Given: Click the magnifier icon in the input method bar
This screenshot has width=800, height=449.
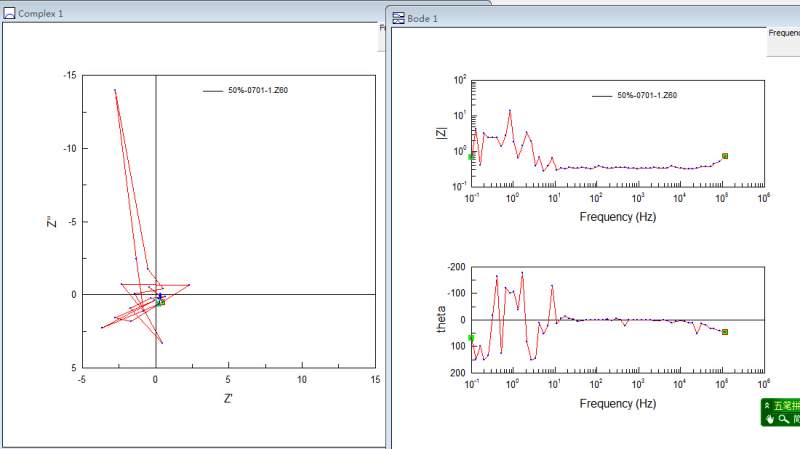Looking at the screenshot, I should (x=783, y=419).
